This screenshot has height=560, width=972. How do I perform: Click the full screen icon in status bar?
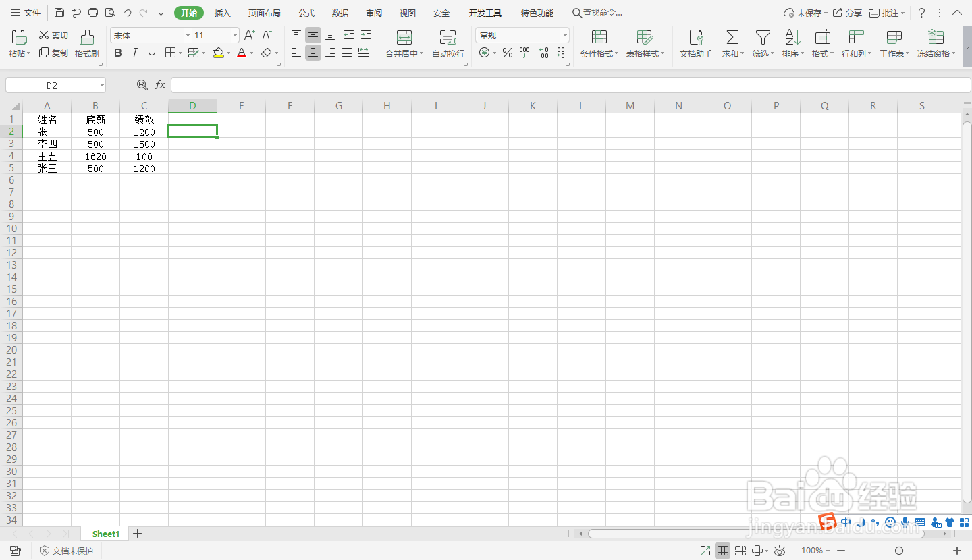point(705,551)
